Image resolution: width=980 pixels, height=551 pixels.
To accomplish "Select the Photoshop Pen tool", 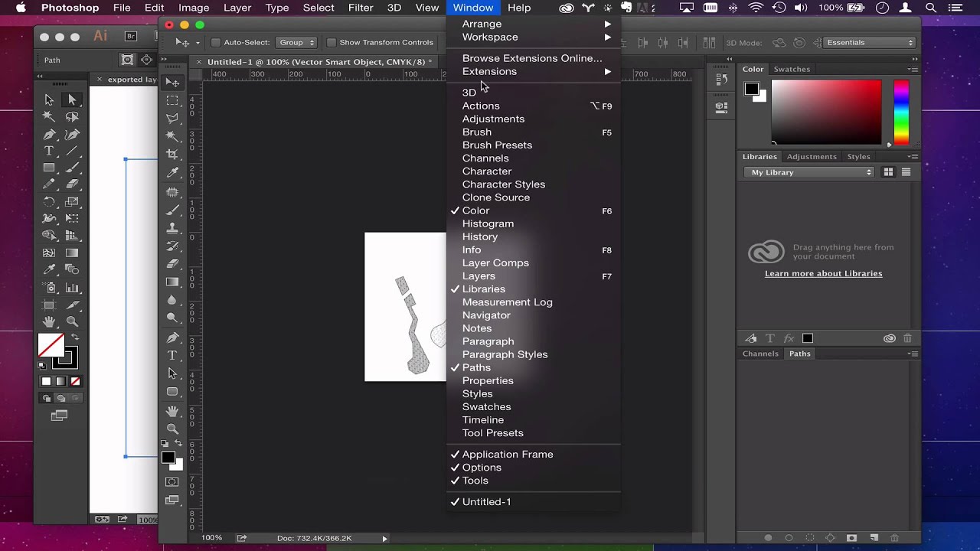I will tap(173, 337).
